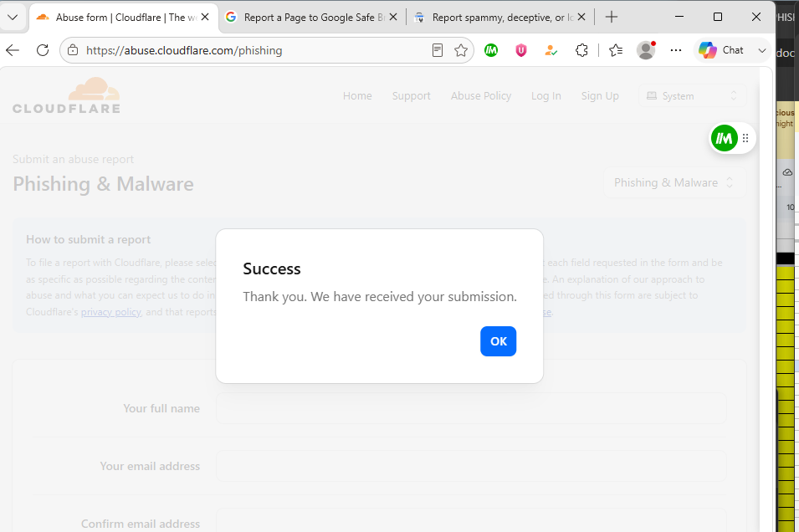Open the orange person checkmark extension
This screenshot has height=532, width=799.
click(x=551, y=50)
